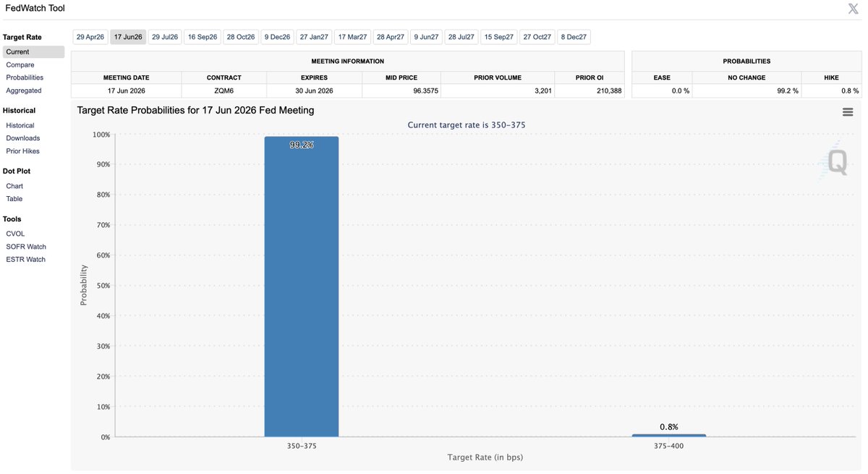Screen dimensions: 868x474
Task: Open the chart context menu hamburger icon
Action: click(847, 111)
